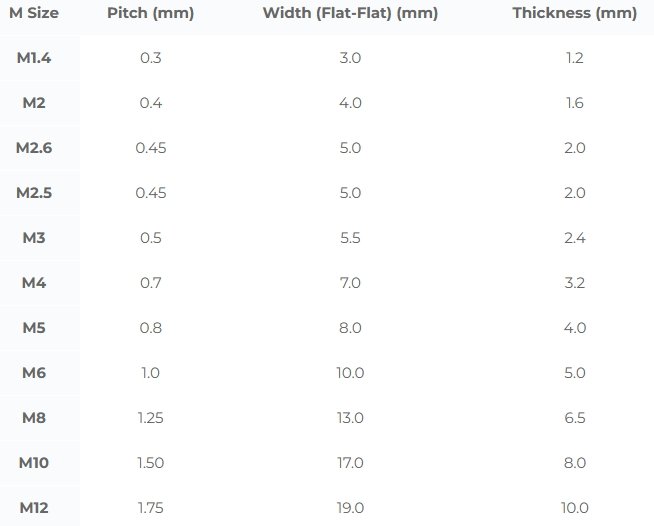The image size is (654, 526).
Task: Click the 0.7 pitch value for M4
Action: pyautogui.click(x=150, y=283)
